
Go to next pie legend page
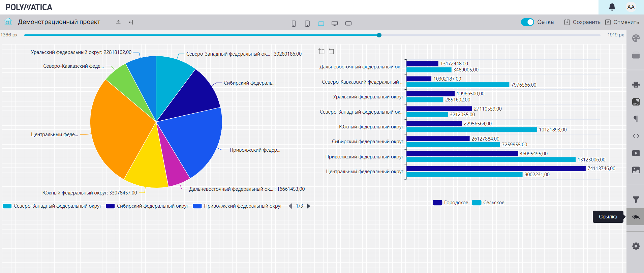click(x=308, y=206)
